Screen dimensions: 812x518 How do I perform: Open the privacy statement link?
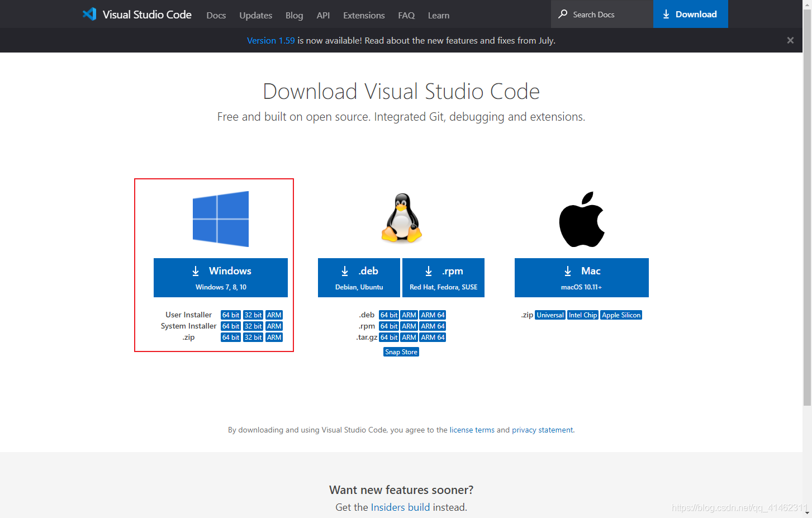[x=542, y=430]
